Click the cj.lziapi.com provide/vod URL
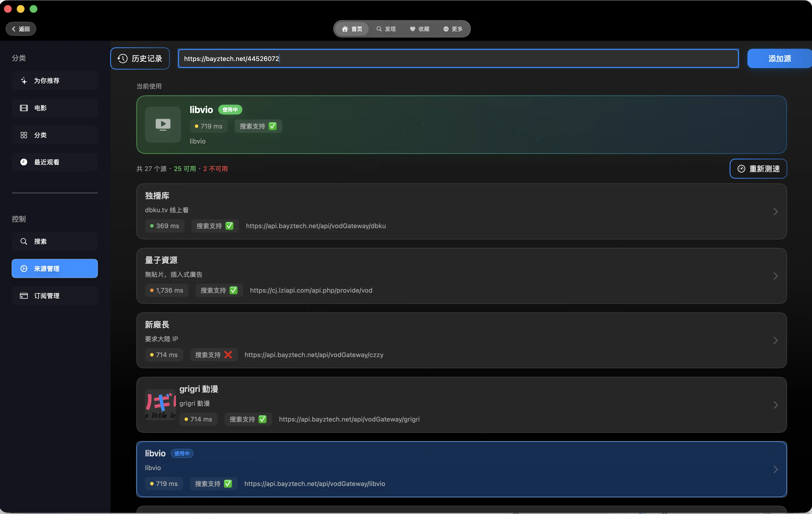The width and height of the screenshot is (812, 514). tap(311, 290)
